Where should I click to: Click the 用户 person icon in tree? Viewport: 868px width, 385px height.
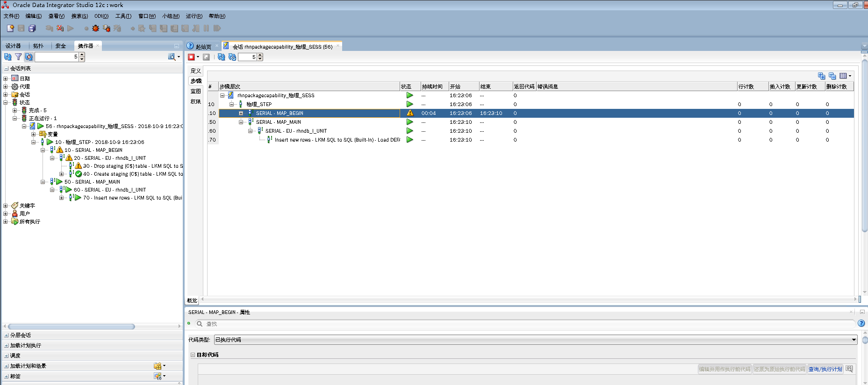point(15,214)
